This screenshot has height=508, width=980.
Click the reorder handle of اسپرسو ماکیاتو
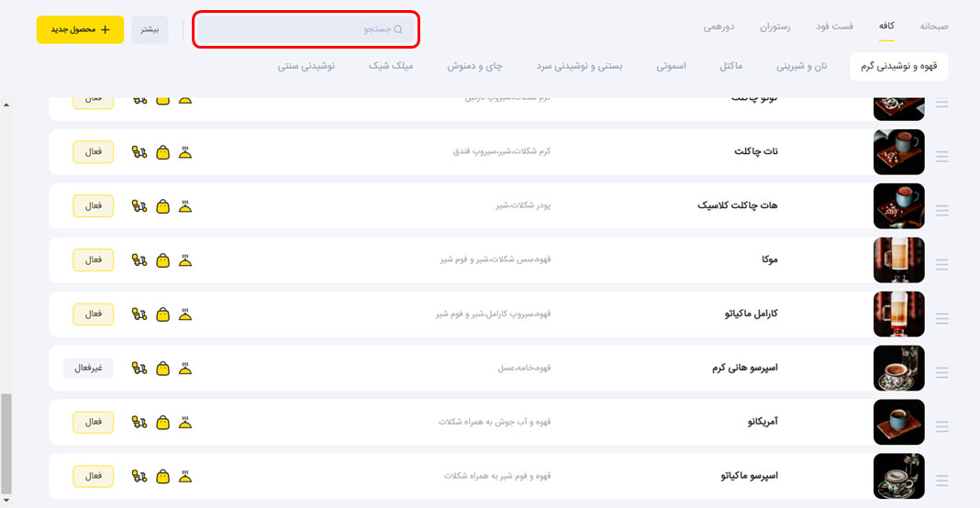click(941, 480)
